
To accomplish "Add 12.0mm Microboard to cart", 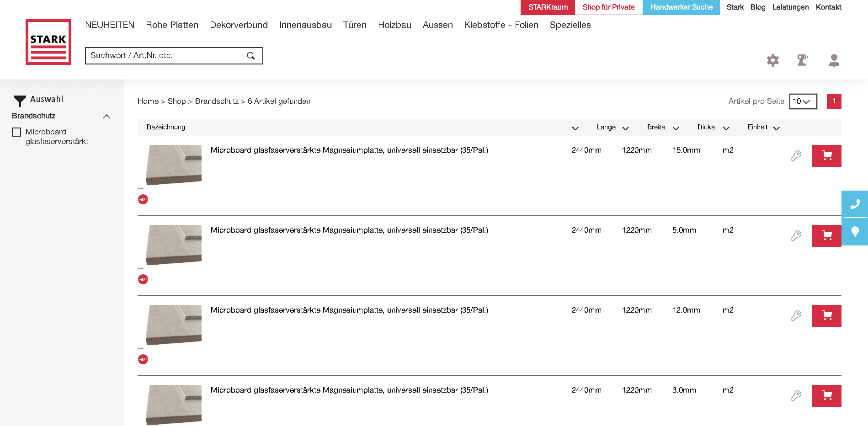I will 826,316.
